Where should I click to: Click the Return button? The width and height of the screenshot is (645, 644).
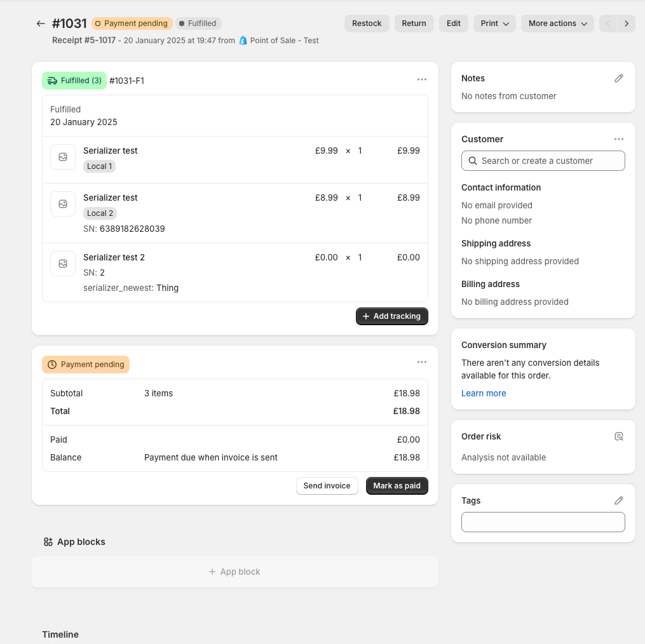click(x=414, y=23)
